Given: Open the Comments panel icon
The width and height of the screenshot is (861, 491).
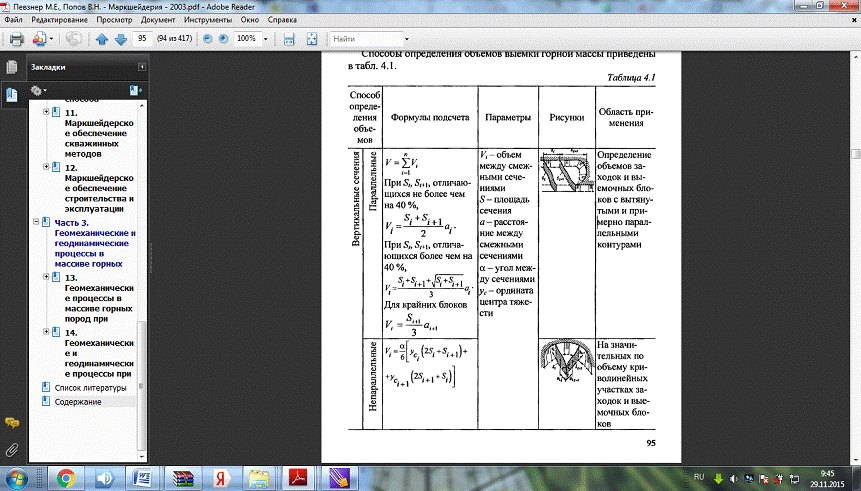Looking at the screenshot, I should pyautogui.click(x=11, y=424).
